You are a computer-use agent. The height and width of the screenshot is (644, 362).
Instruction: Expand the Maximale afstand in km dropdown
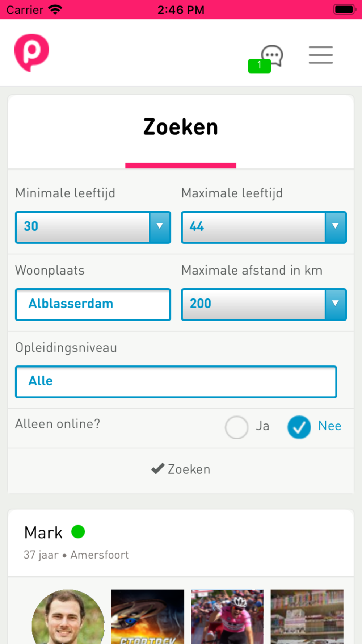264,305
